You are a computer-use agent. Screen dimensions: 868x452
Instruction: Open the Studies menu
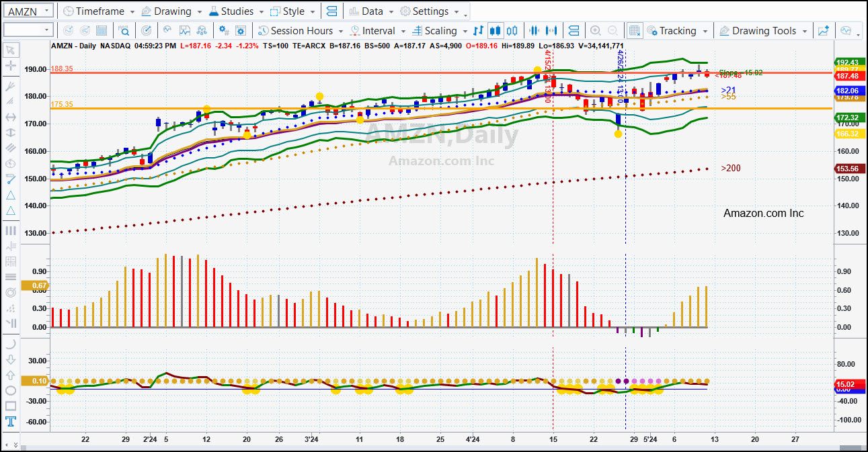231,11
